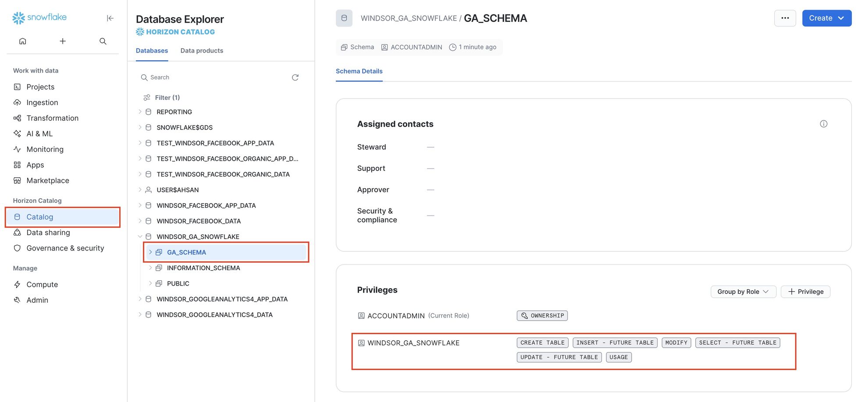Refresh the database list
This screenshot has width=868, height=402.
point(295,78)
